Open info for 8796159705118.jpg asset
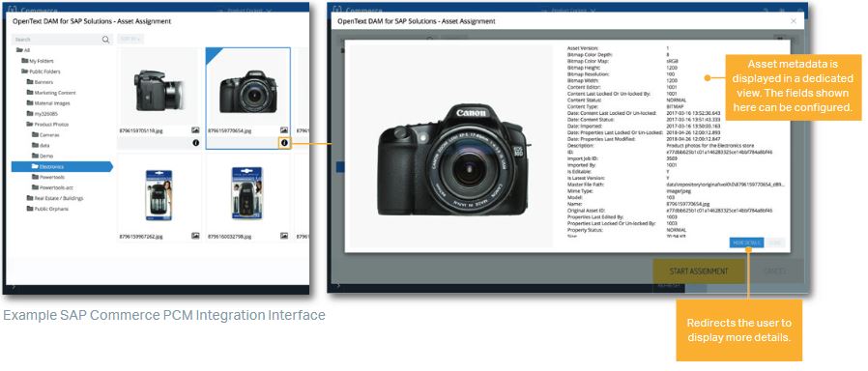Screen dimensions: 868x371 [x=196, y=143]
